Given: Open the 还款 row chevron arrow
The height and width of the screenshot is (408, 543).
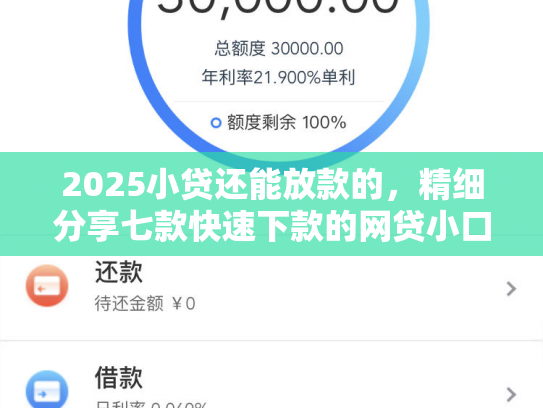Looking at the screenshot, I should click(x=511, y=289).
